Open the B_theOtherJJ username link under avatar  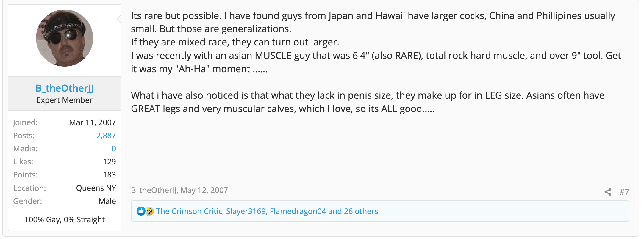pos(65,88)
